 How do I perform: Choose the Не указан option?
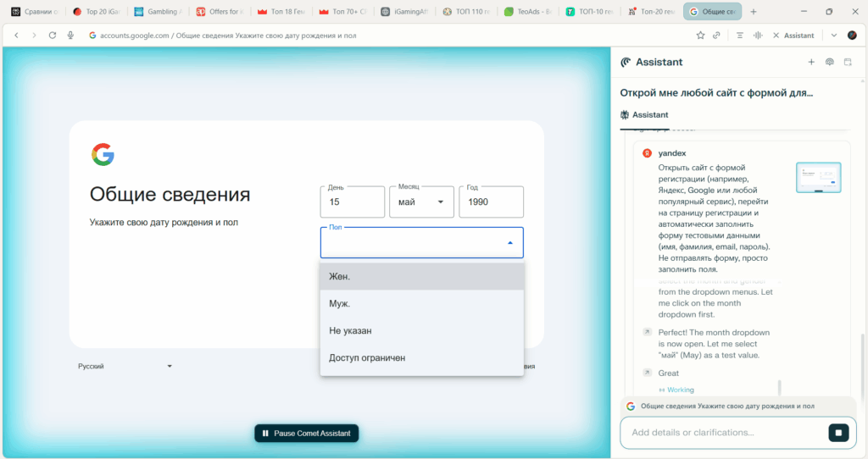[x=422, y=331]
